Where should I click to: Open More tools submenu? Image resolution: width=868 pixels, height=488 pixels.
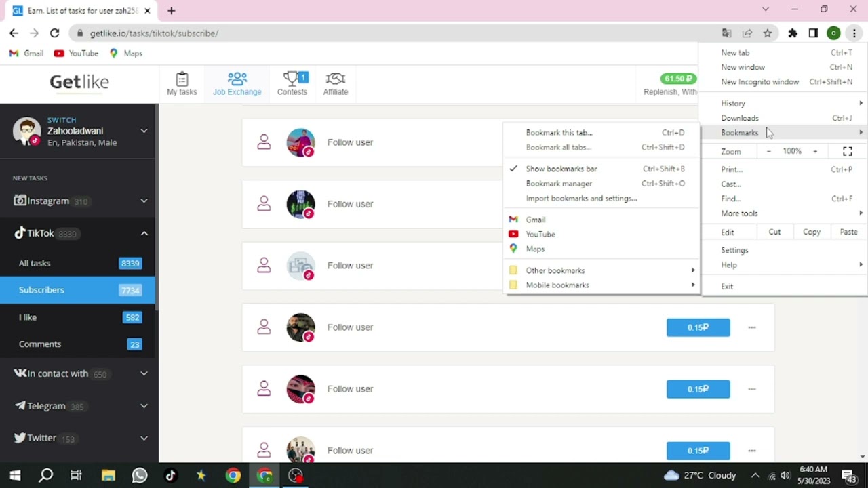click(x=785, y=213)
